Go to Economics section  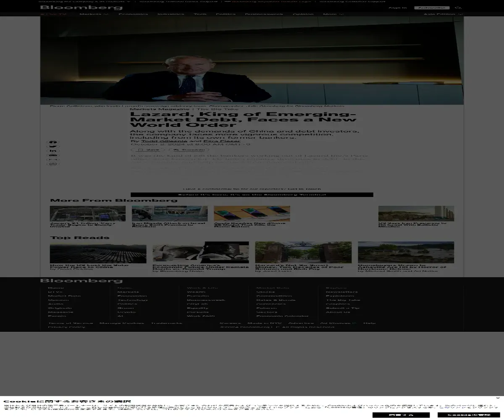(x=133, y=14)
